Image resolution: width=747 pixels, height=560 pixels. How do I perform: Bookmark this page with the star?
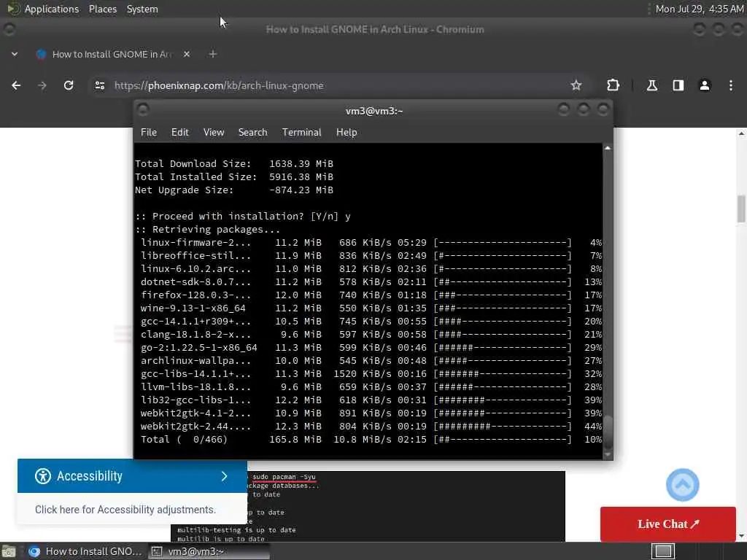click(x=576, y=86)
